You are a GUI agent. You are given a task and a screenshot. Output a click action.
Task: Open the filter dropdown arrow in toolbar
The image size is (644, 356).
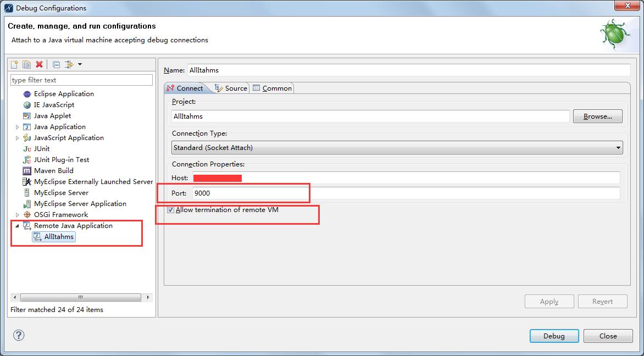(x=80, y=64)
